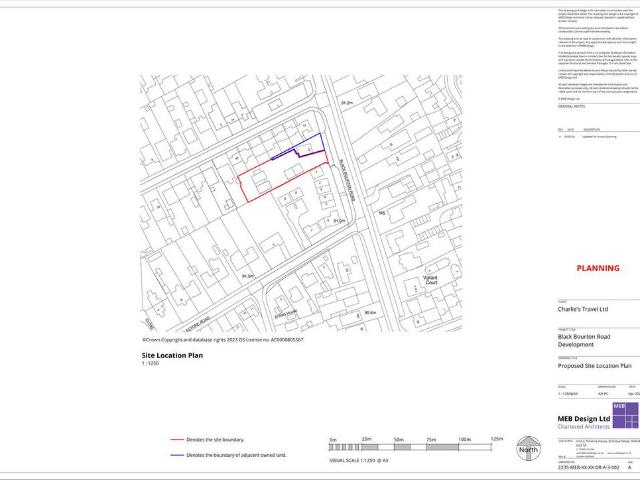Click the '50m' scale bar label

pos(398,440)
